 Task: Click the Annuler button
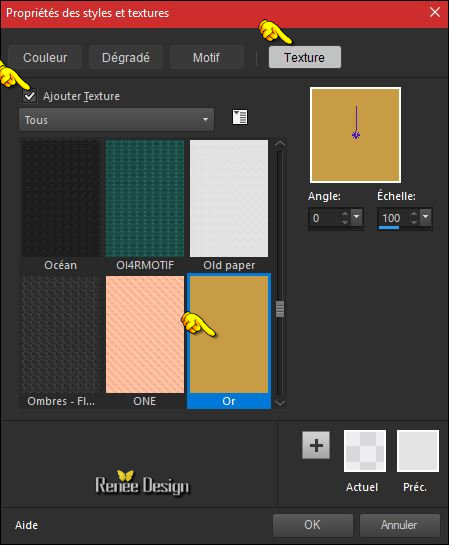(400, 525)
